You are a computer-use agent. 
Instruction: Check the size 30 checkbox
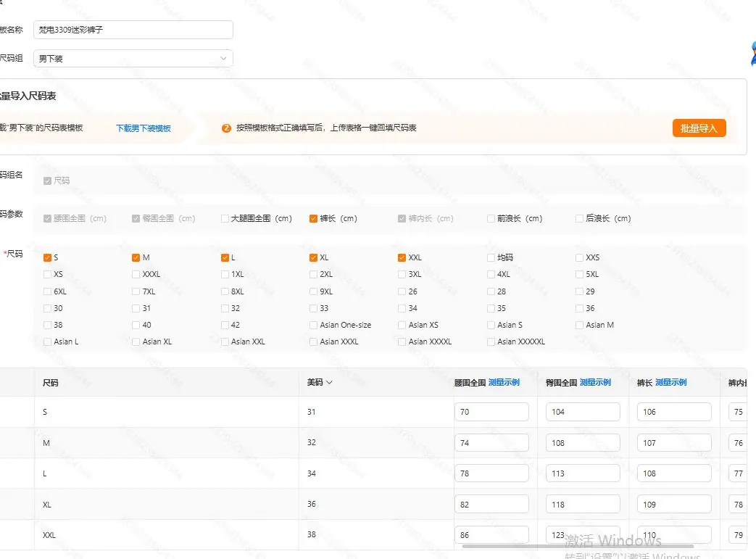click(x=47, y=308)
